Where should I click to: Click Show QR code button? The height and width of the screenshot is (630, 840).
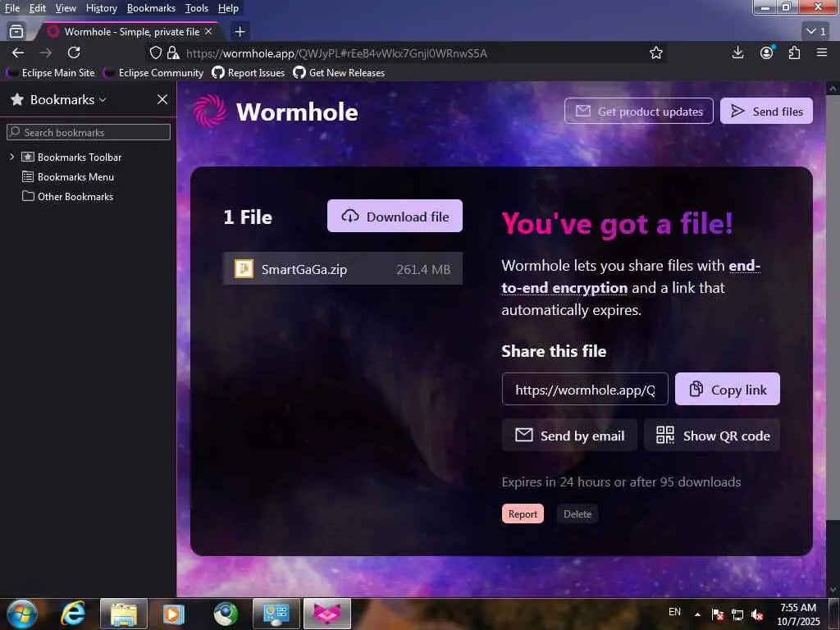tap(712, 435)
